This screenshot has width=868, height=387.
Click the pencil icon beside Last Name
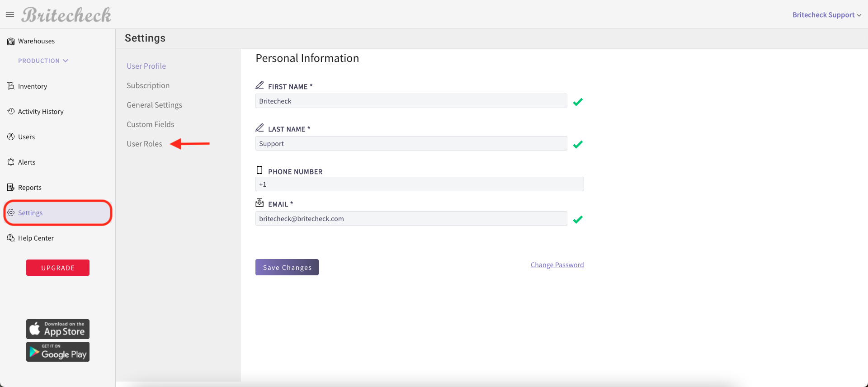click(x=259, y=127)
